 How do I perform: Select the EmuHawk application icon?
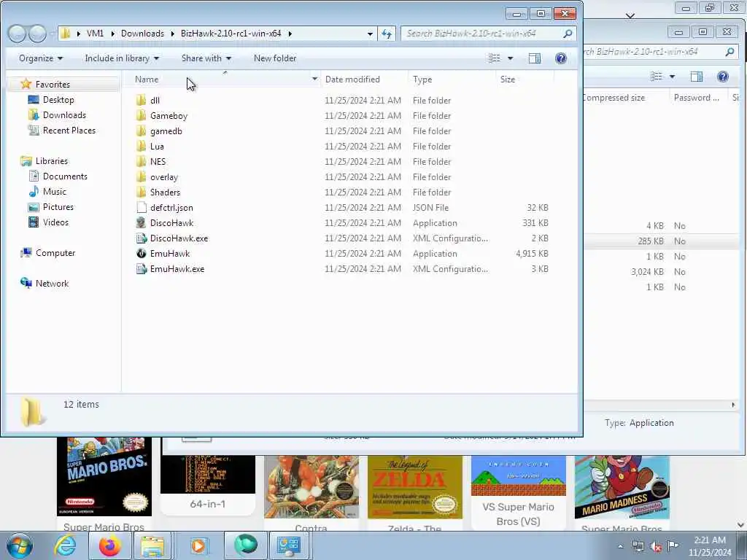click(141, 253)
